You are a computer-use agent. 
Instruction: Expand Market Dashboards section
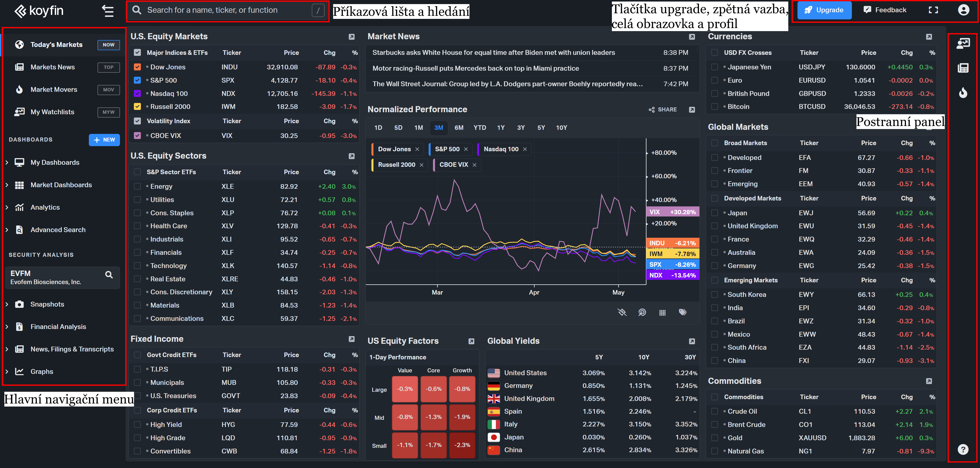[x=7, y=185]
